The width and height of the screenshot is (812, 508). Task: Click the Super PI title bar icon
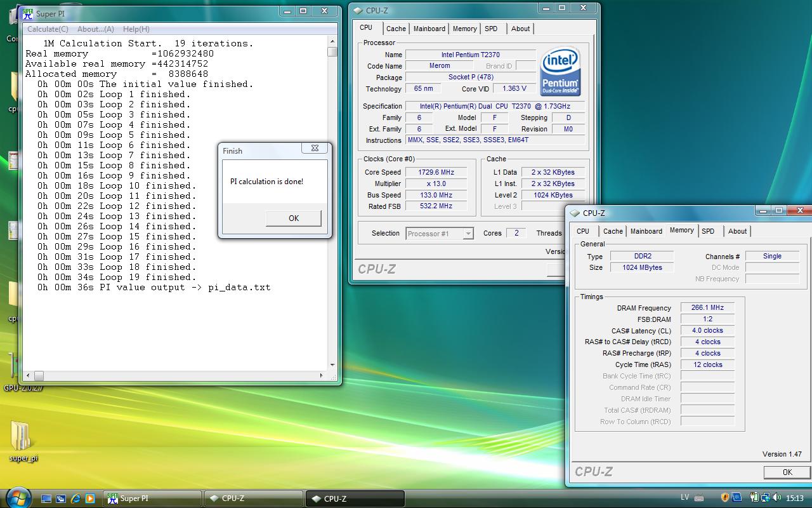[x=27, y=13]
